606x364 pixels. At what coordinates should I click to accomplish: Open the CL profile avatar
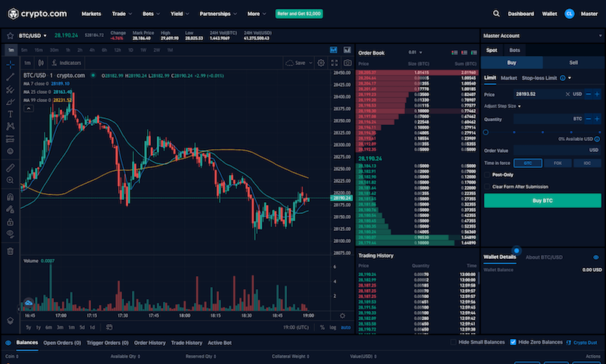coord(570,14)
